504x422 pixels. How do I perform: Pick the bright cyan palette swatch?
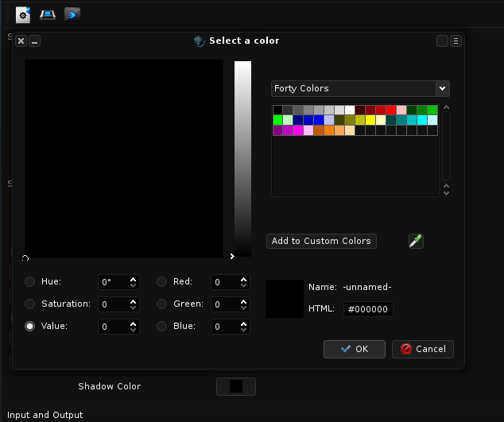421,120
